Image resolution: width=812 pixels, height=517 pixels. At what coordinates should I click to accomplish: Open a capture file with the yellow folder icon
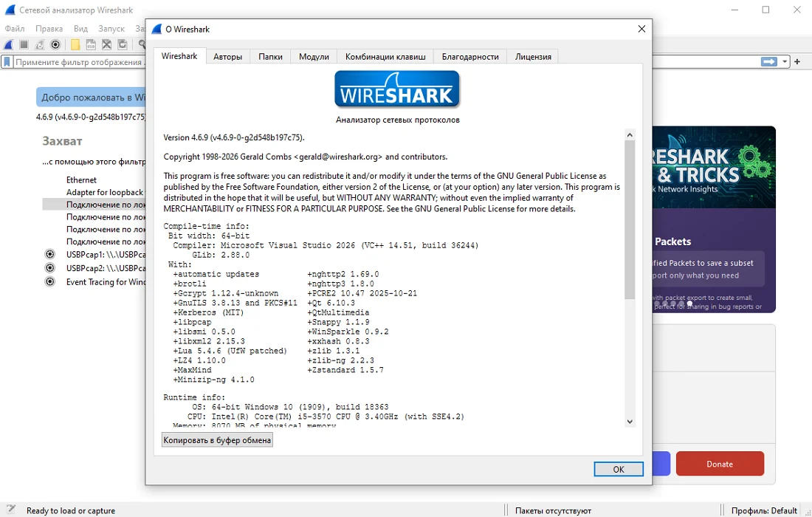pyautogui.click(x=75, y=44)
